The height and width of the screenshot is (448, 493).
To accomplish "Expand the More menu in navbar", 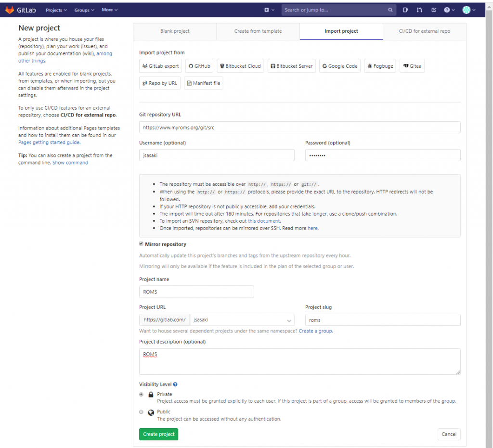I will pyautogui.click(x=109, y=10).
